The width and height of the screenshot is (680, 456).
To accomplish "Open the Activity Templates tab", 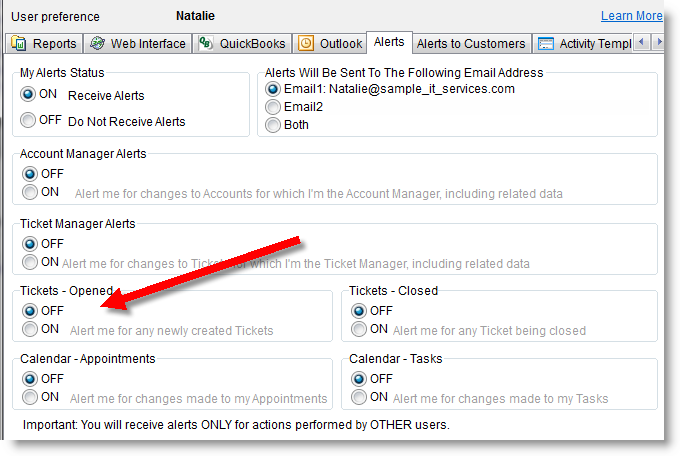I will point(590,43).
